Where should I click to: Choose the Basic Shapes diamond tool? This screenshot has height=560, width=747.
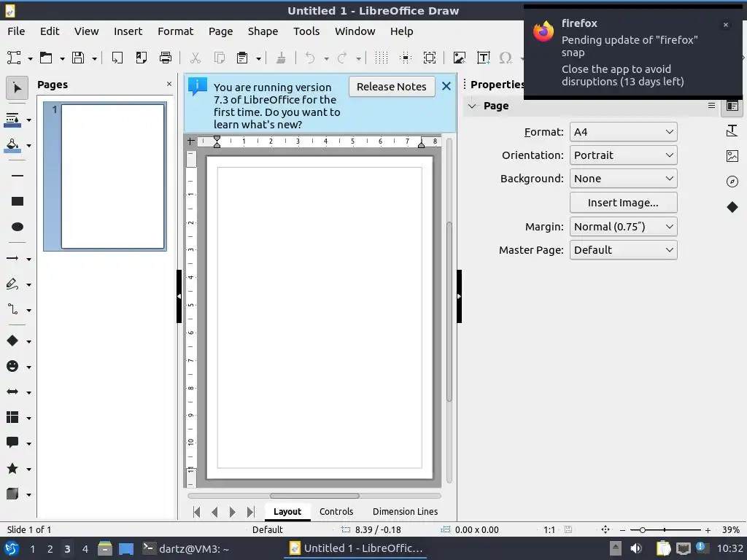pos(12,341)
